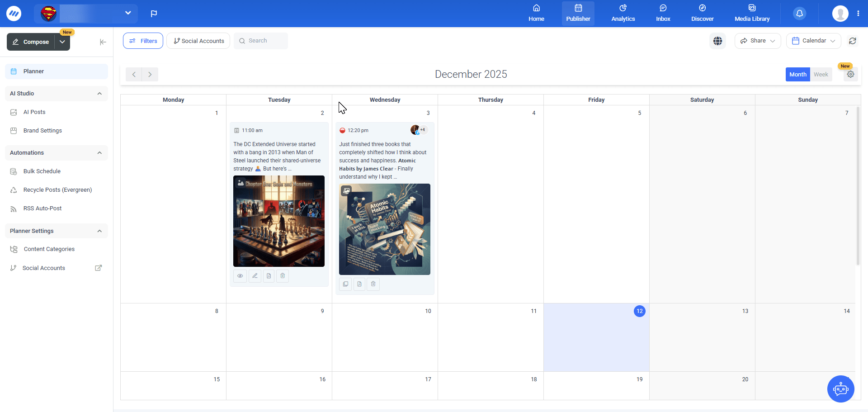Screen dimensions: 868x412
Task: Preview the December 2 scheduled post
Action: tap(240, 276)
